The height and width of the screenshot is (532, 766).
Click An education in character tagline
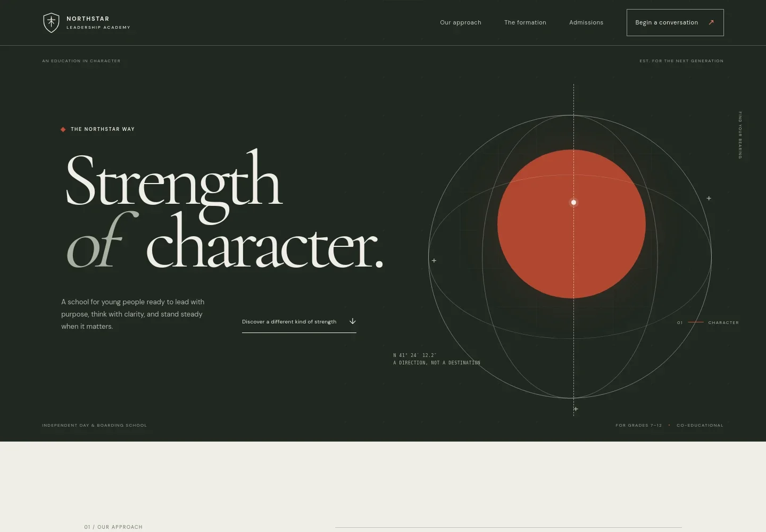click(x=81, y=61)
